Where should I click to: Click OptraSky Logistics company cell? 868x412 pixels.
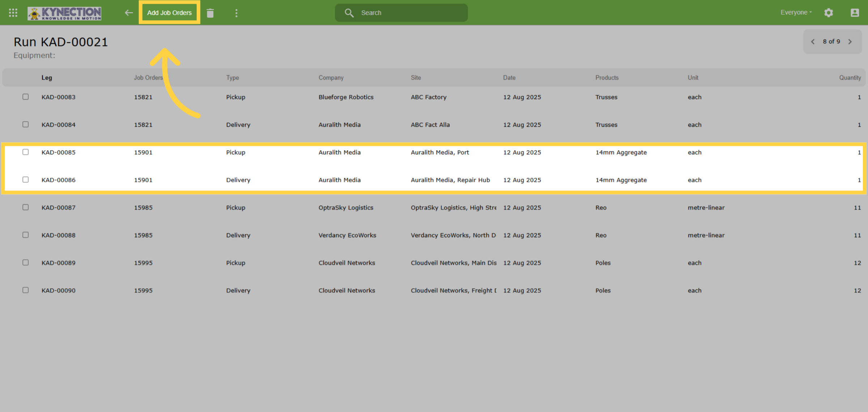coord(346,207)
